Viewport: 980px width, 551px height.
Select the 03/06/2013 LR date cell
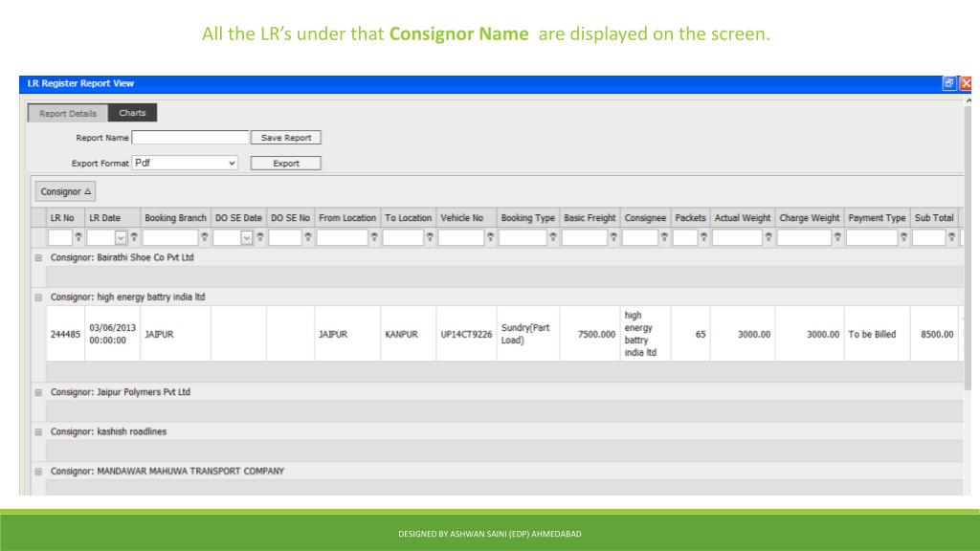point(113,334)
